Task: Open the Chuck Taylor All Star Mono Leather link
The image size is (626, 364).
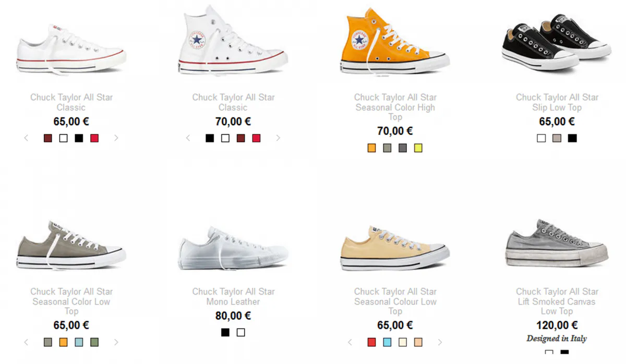Action: click(233, 296)
